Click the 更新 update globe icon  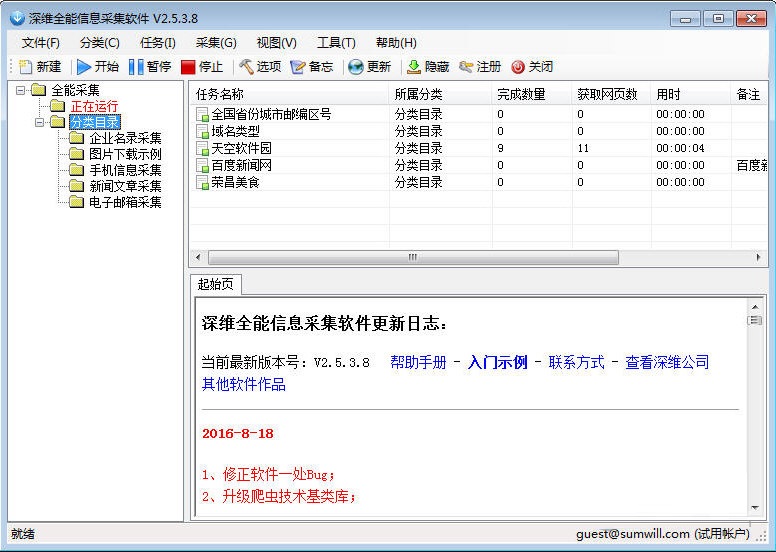click(x=355, y=67)
